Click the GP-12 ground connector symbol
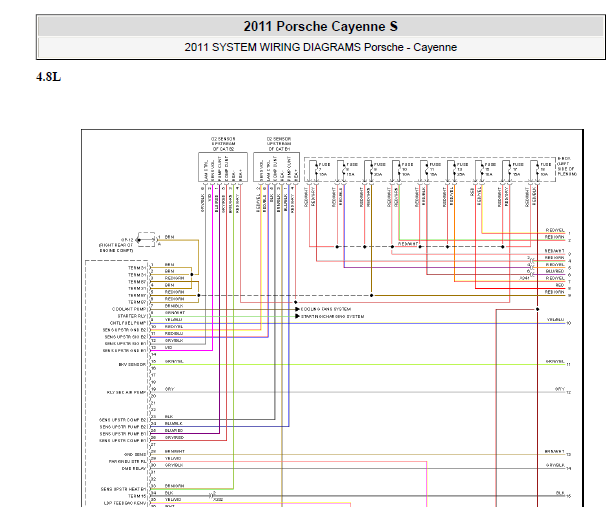 (x=146, y=239)
